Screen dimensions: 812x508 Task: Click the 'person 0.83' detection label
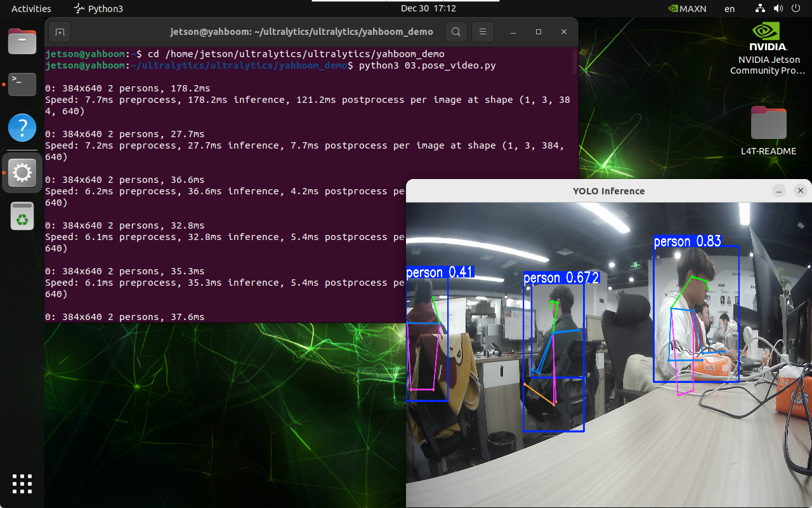[688, 241]
